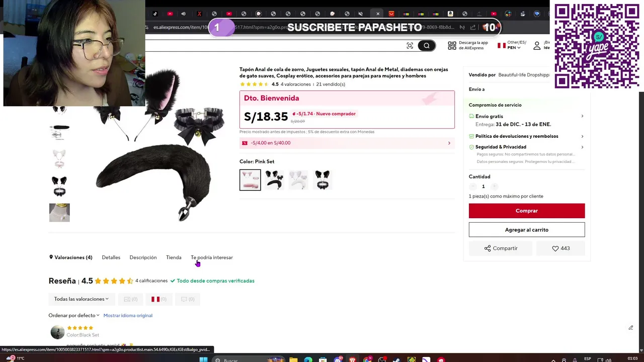644x362 pixels.
Task: Filter reviews by Peru flag
Action: pyautogui.click(x=159, y=299)
